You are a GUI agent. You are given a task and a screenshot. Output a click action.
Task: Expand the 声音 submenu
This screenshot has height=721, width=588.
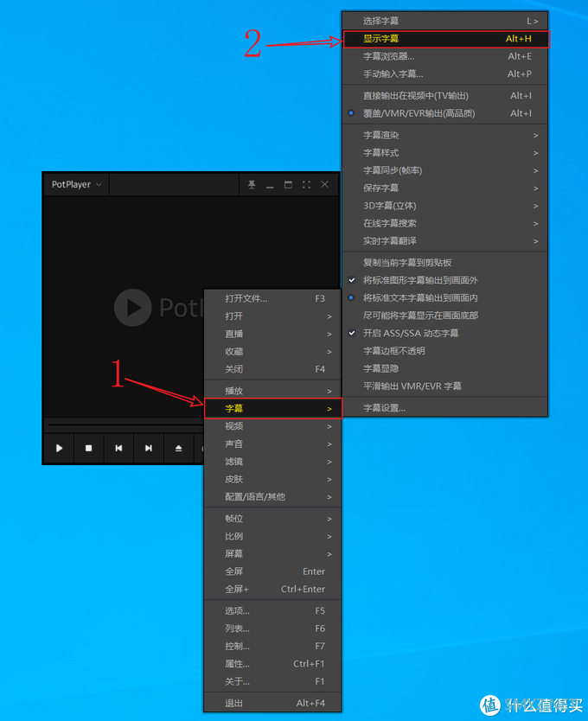pos(272,444)
